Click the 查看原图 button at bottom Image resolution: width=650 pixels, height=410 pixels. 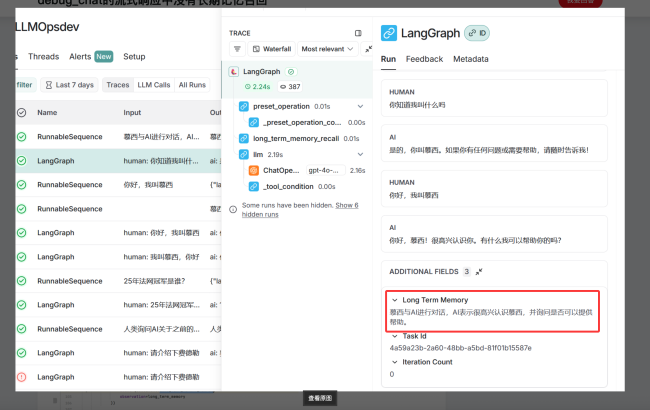(320, 398)
